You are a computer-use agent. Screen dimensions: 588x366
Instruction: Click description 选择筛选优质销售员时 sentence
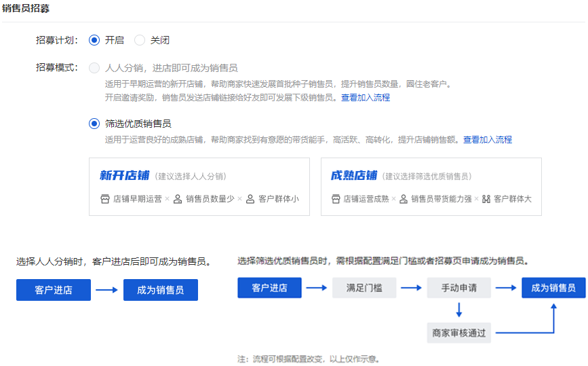pyautogui.click(x=383, y=261)
